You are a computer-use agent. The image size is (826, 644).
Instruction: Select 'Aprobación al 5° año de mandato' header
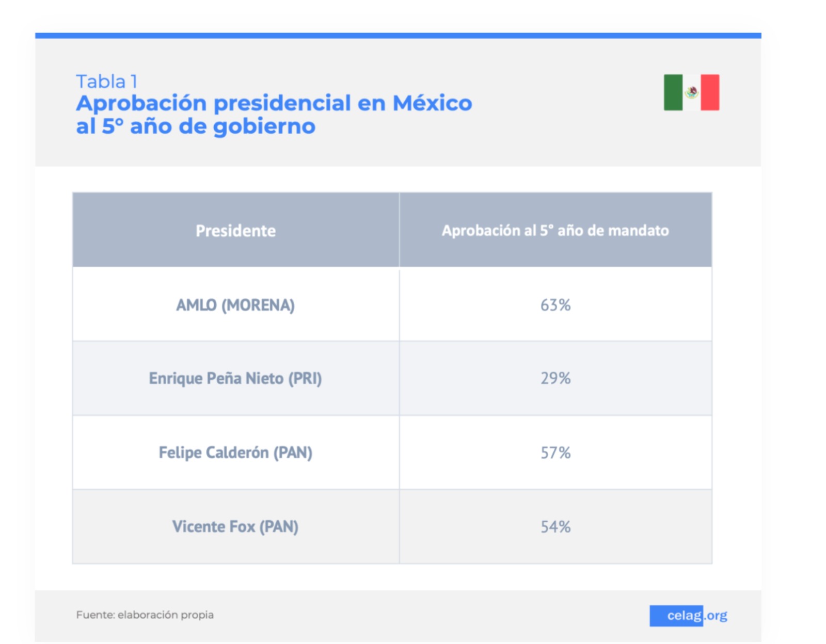pyautogui.click(x=555, y=231)
